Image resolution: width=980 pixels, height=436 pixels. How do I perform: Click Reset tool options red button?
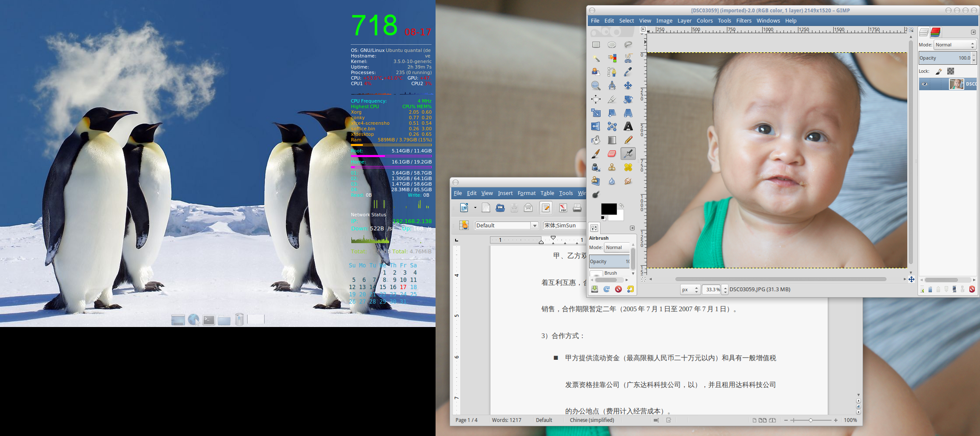[618, 289]
